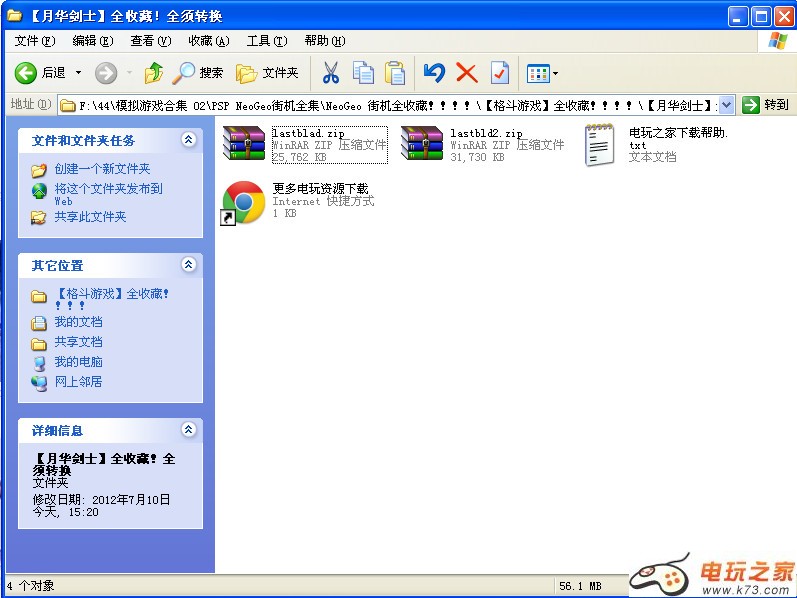Open the Back history dropdown arrow
Screen dimensions: 797x598
[x=78, y=73]
